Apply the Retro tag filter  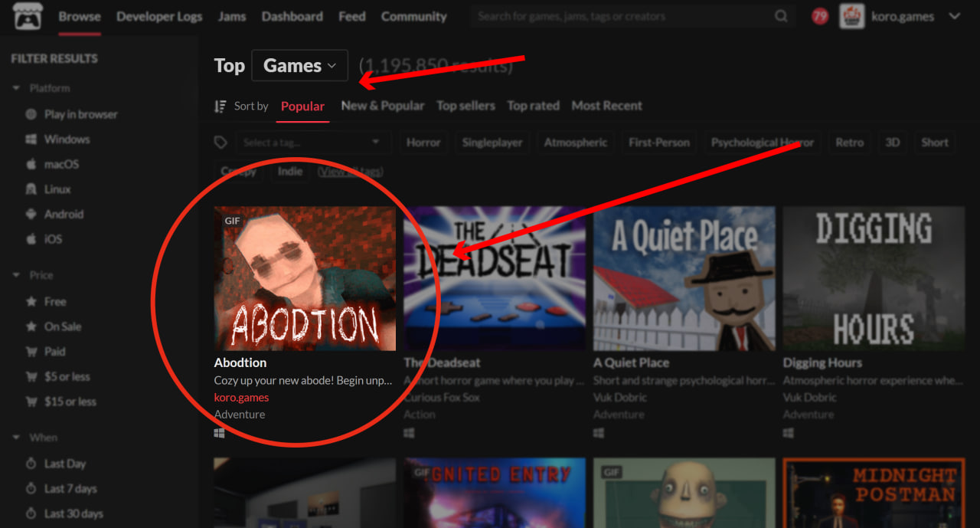(849, 143)
